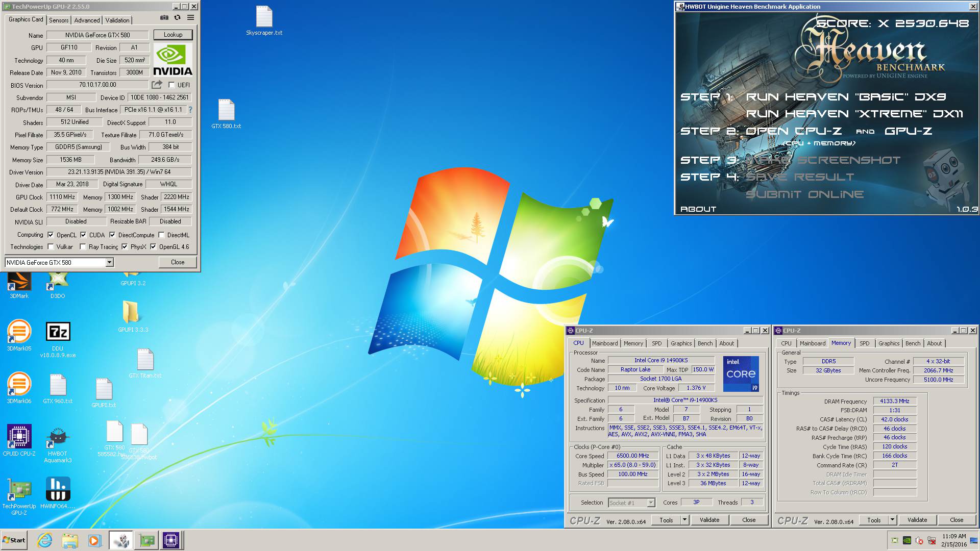Click Windows Start button
The height and width of the screenshot is (551, 980).
coord(14,540)
